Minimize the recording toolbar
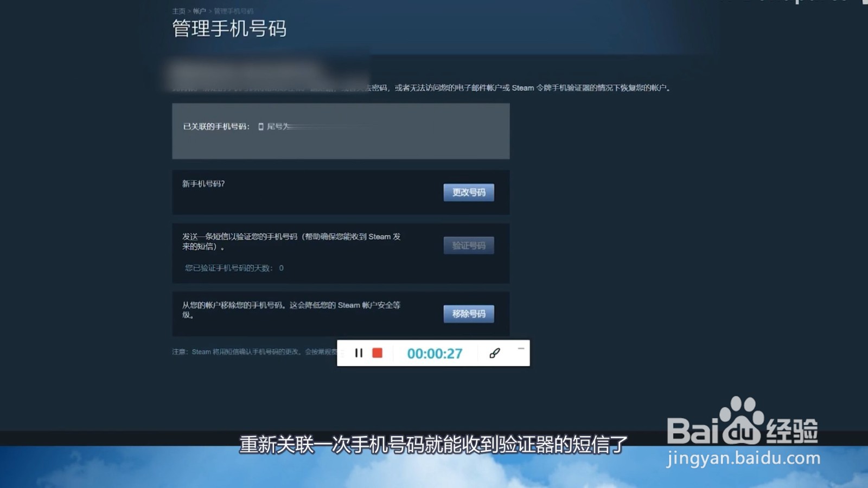This screenshot has width=868, height=488. [521, 348]
